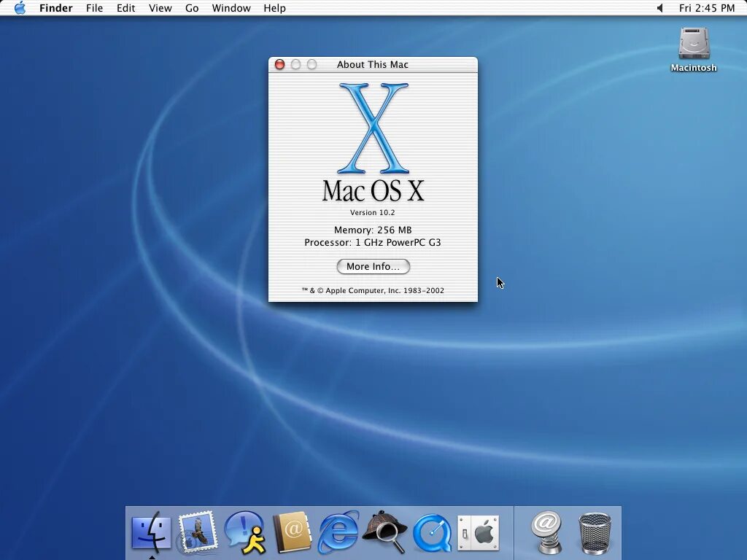This screenshot has width=747, height=560.
Task: Click the About This Mac title bar
Action: (x=373, y=64)
